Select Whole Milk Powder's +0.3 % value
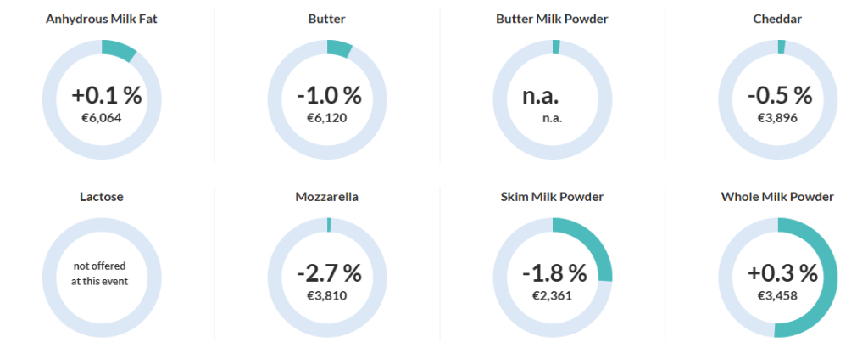The image size is (868, 359). [782, 273]
